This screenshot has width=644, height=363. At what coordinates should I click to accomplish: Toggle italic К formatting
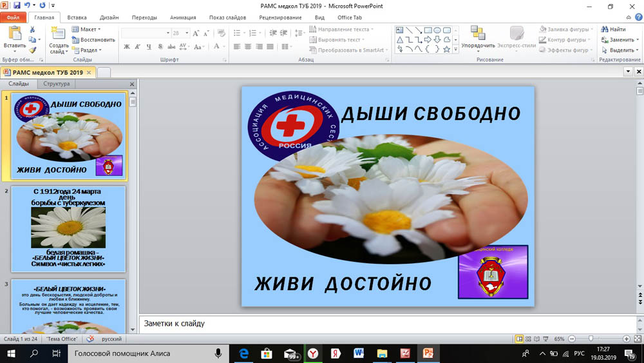(x=138, y=46)
